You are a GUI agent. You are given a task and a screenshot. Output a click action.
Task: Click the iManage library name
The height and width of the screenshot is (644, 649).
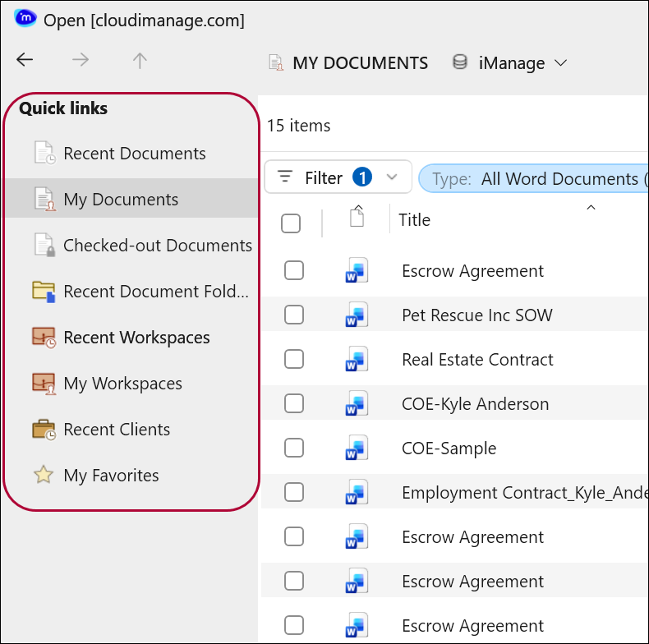512,63
